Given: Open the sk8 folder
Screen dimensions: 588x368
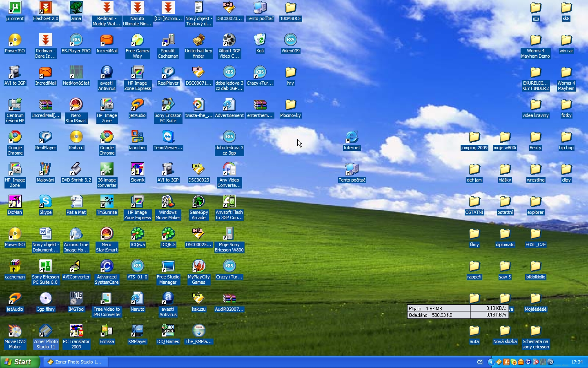Looking at the screenshot, I should pyautogui.click(x=566, y=11).
